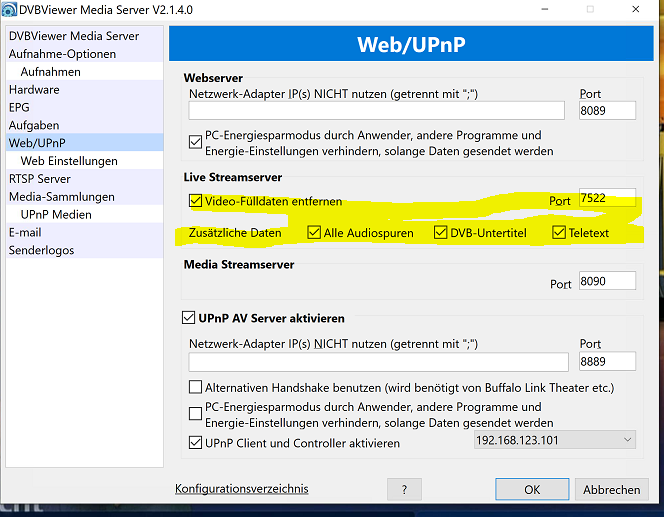Open RTSP Server settings

(85, 179)
